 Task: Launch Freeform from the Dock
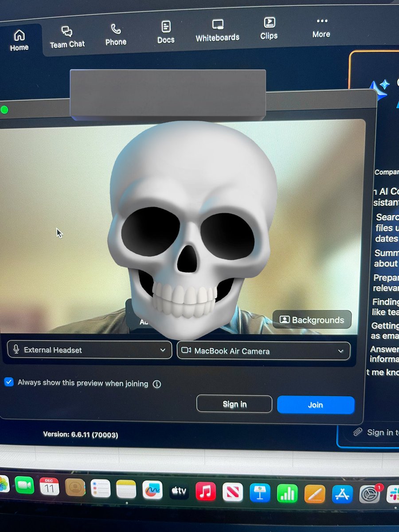[x=152, y=490]
